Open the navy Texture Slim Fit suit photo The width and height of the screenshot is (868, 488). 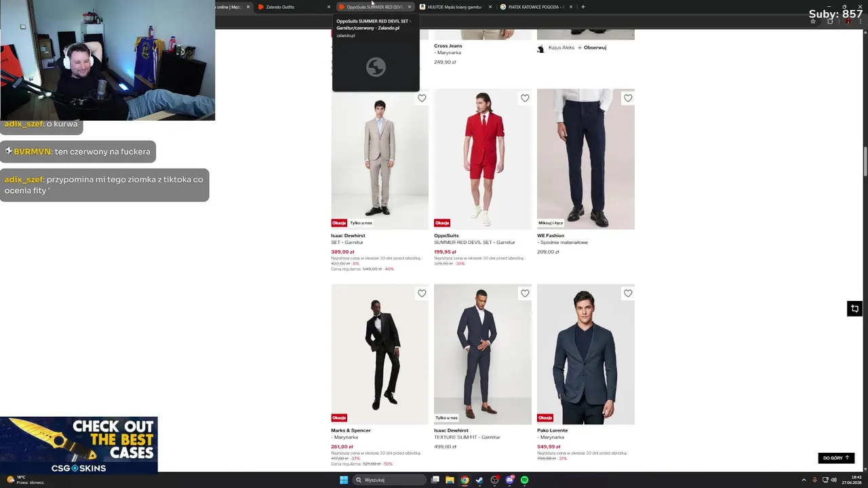483,354
